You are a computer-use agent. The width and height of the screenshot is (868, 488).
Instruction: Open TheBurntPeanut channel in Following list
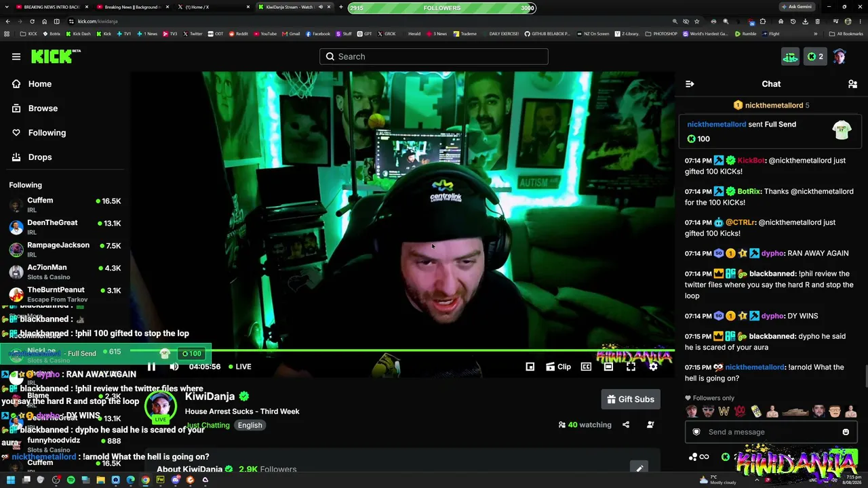[x=65, y=294]
